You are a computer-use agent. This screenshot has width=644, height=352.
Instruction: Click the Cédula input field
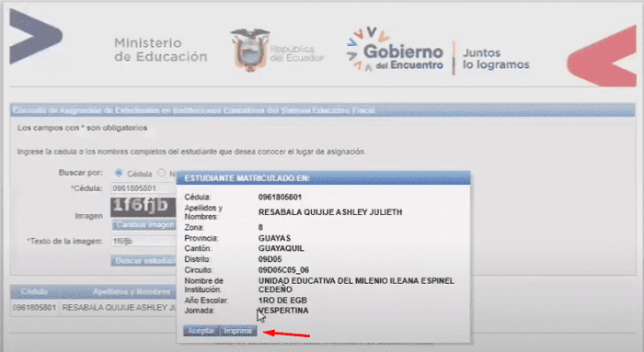tap(144, 188)
